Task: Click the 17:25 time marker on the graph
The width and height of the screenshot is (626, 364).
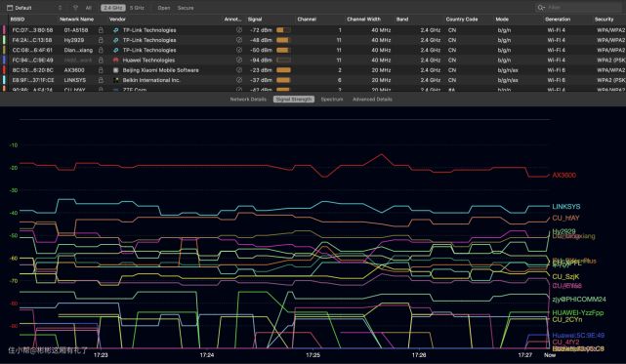Action: pyautogui.click(x=313, y=354)
